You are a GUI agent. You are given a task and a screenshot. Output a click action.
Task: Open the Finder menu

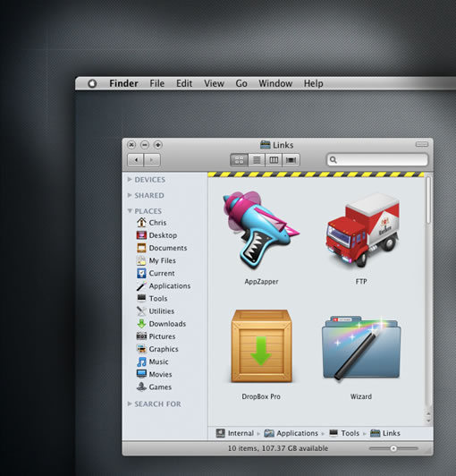pos(123,83)
